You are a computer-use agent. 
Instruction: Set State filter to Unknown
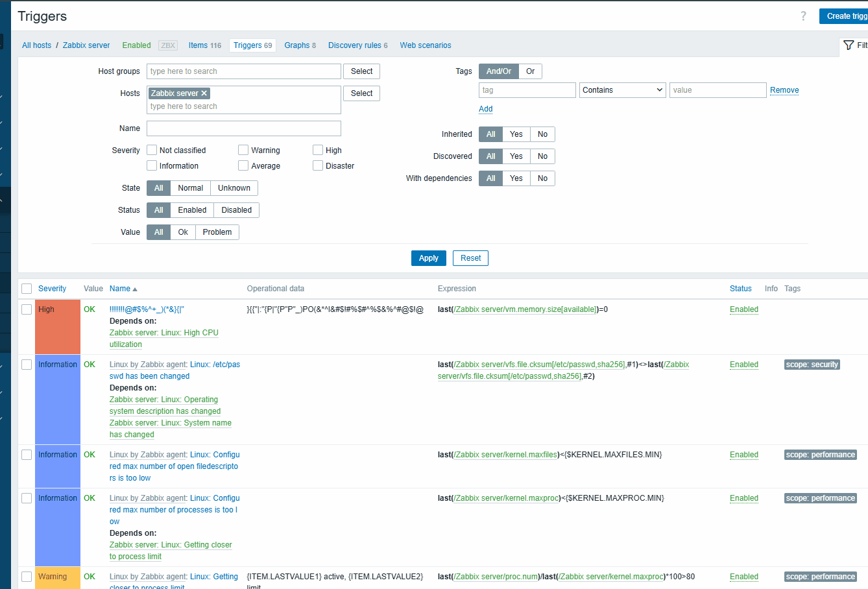[234, 188]
